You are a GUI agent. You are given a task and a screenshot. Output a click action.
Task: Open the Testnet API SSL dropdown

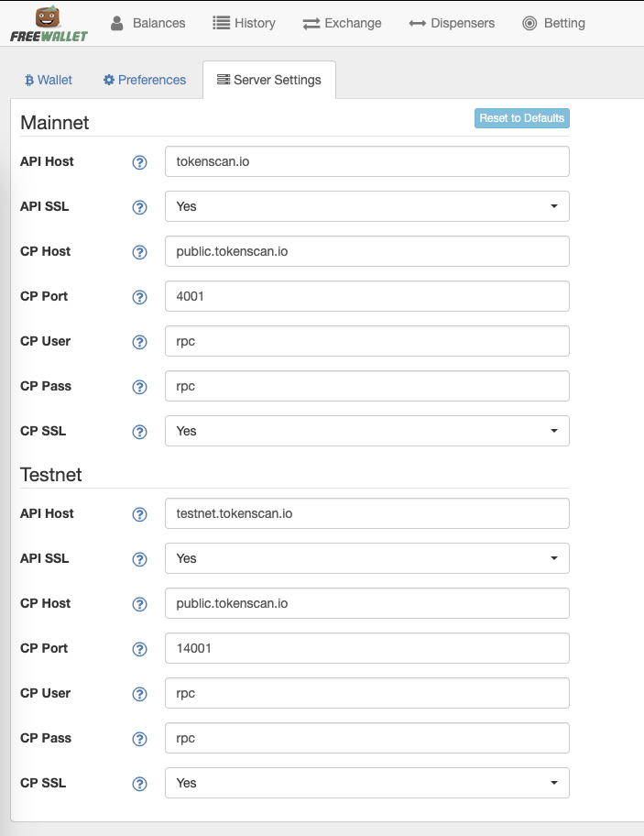(367, 558)
